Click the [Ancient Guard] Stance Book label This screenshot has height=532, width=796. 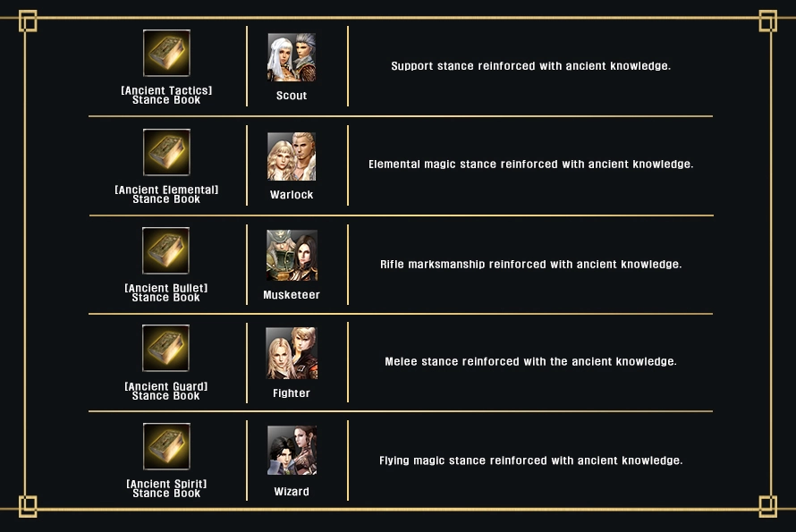(166, 391)
